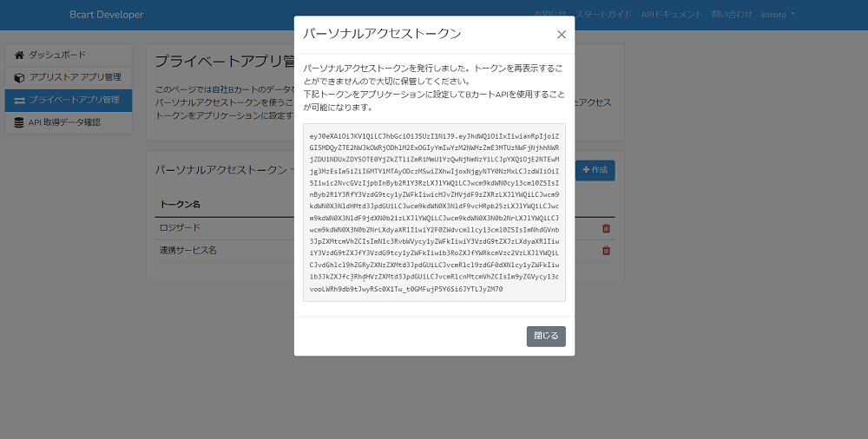868x439 pixels.
Task: Click the database icon beside API 取得データ確認
Action: [x=19, y=122]
